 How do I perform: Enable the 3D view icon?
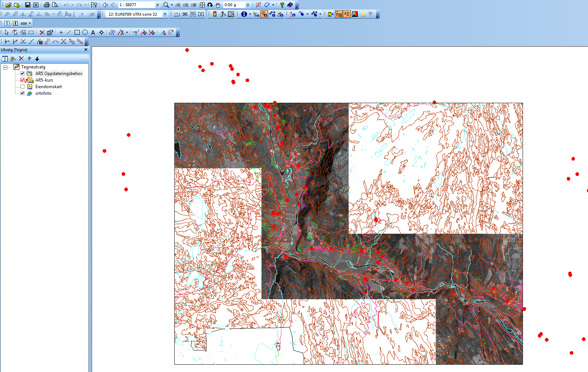pyautogui.click(x=177, y=14)
